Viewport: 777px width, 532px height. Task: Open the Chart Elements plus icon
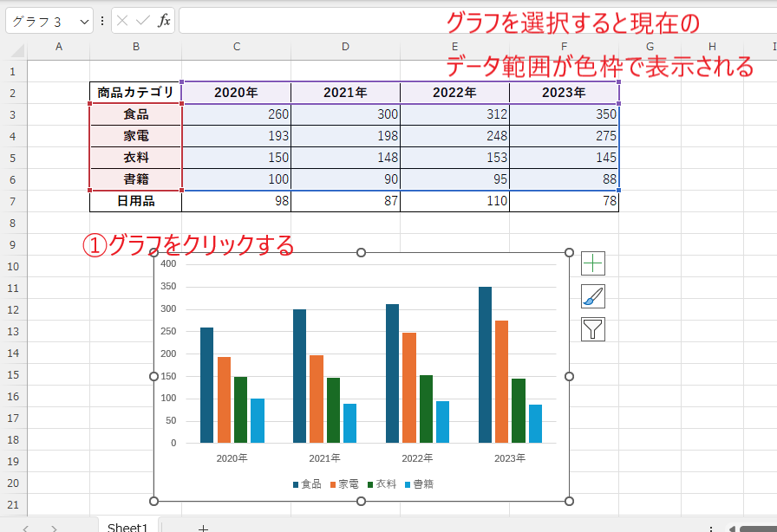pos(593,263)
